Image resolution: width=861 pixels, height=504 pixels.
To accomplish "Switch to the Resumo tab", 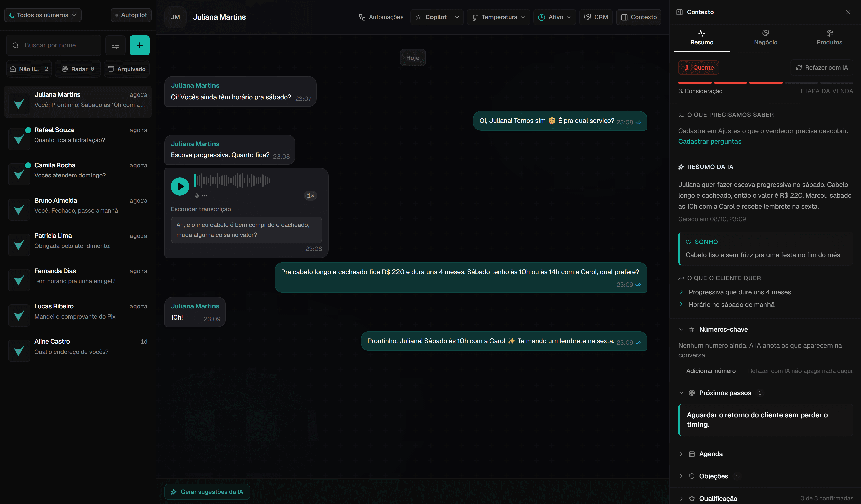I will coord(702,38).
